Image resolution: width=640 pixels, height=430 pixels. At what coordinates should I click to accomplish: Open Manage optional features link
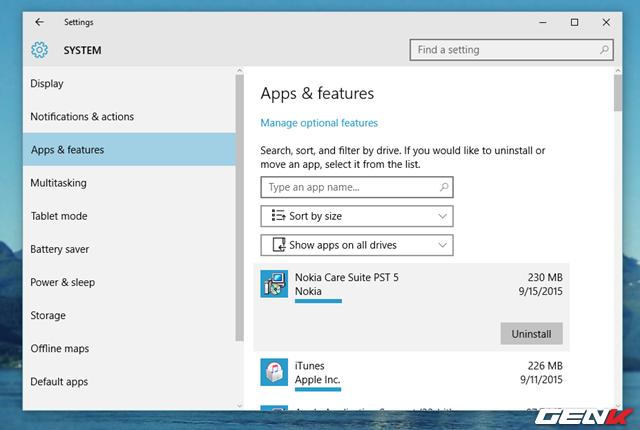tap(319, 123)
